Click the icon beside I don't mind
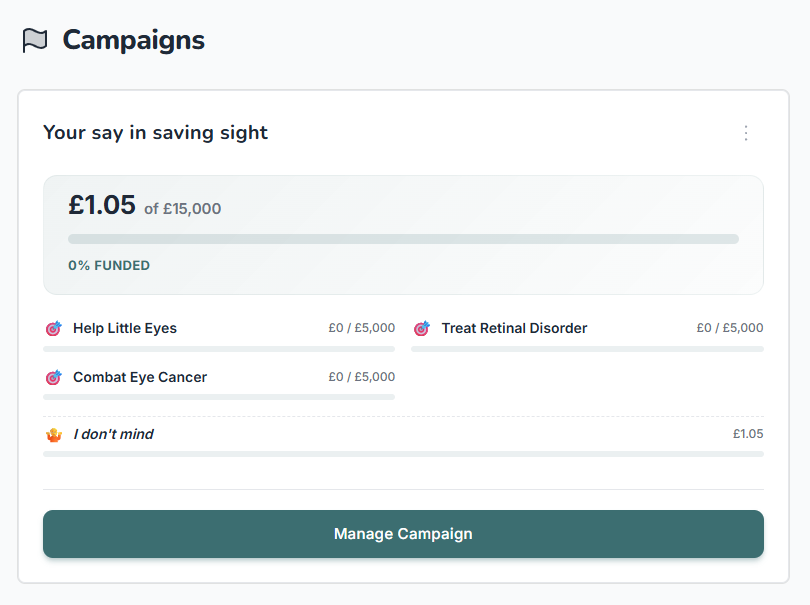 54,435
